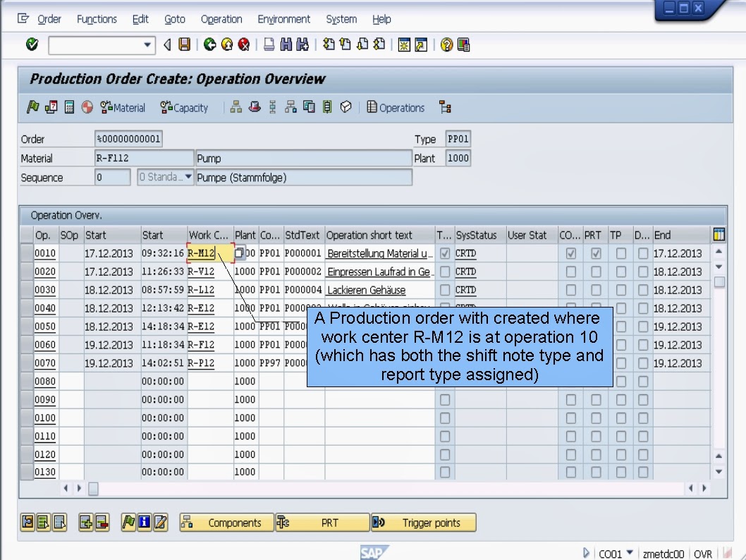Image resolution: width=746 pixels, height=560 pixels.
Task: Toggle the CO checkbox on operation 0010 row
Action: (x=571, y=253)
